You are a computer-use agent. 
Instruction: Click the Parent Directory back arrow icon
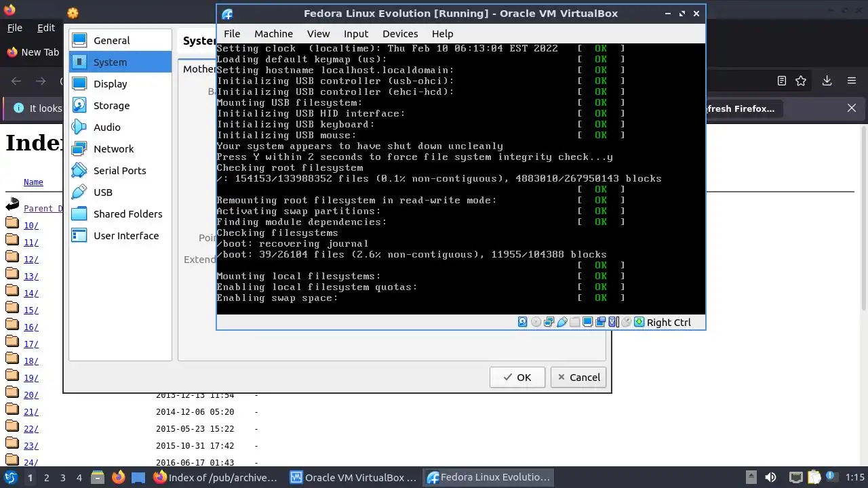pos(12,205)
